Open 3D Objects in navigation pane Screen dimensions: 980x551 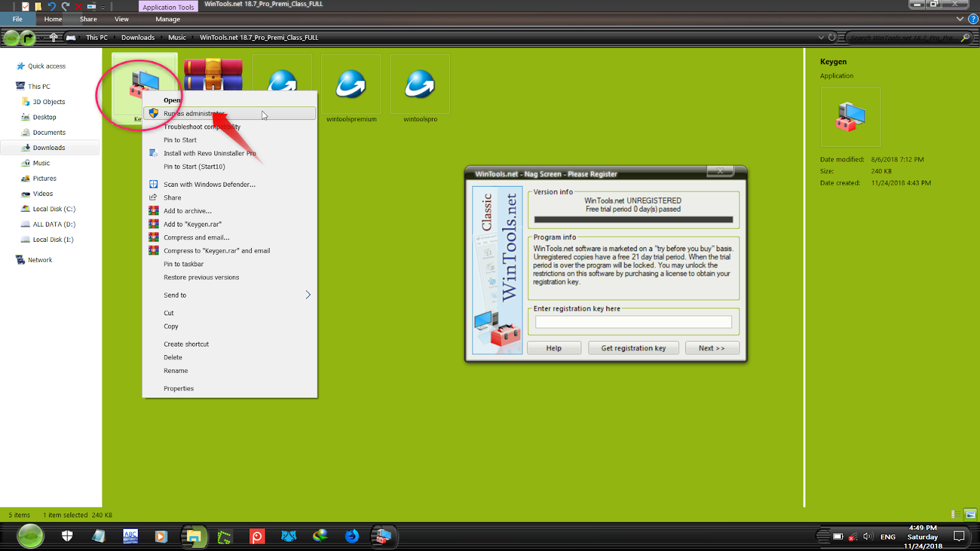pyautogui.click(x=49, y=102)
